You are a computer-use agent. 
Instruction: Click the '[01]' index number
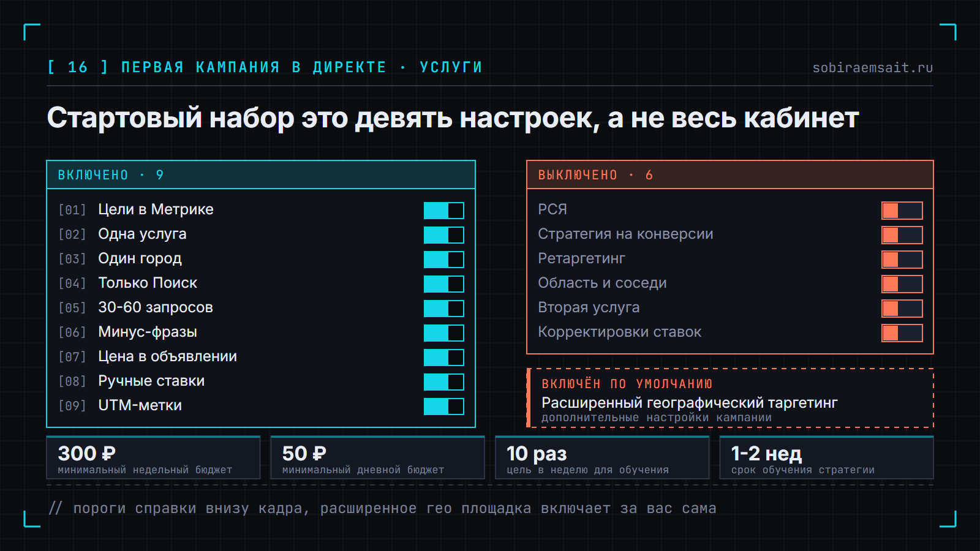[72, 210]
